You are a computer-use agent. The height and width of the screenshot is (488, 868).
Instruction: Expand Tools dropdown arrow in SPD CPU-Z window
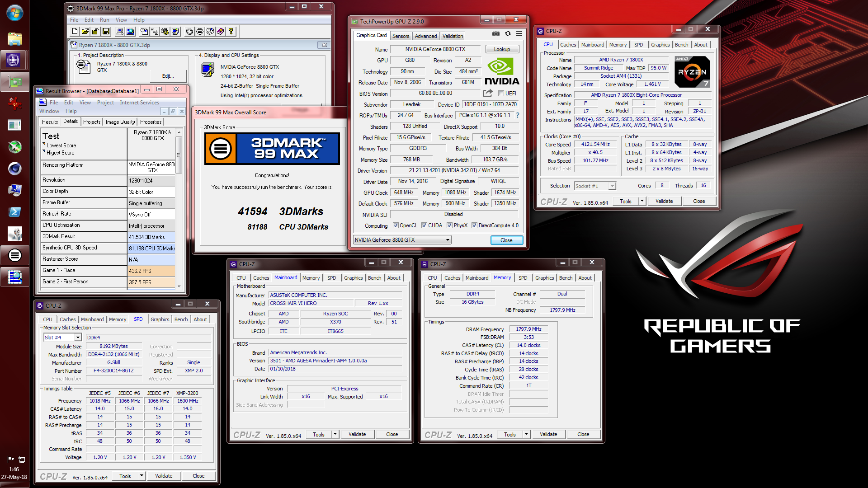(x=142, y=476)
